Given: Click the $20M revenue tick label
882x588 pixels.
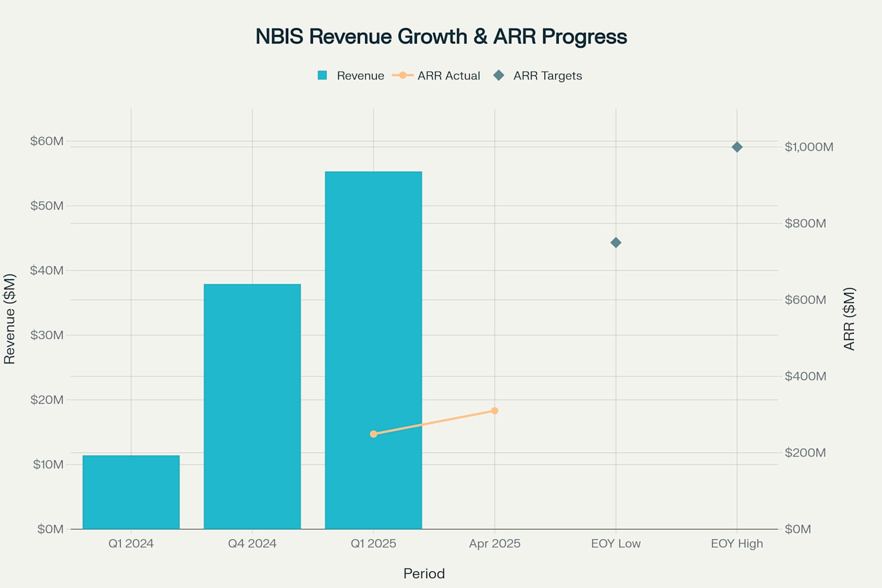Looking at the screenshot, I should (x=47, y=400).
